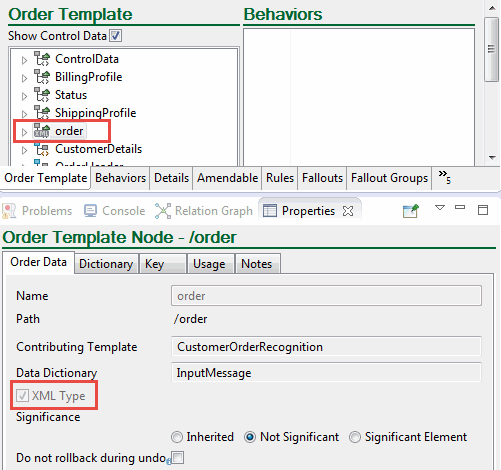This screenshot has height=470, width=501.
Task: Switch to the Behaviors editor tab
Action: point(120,178)
